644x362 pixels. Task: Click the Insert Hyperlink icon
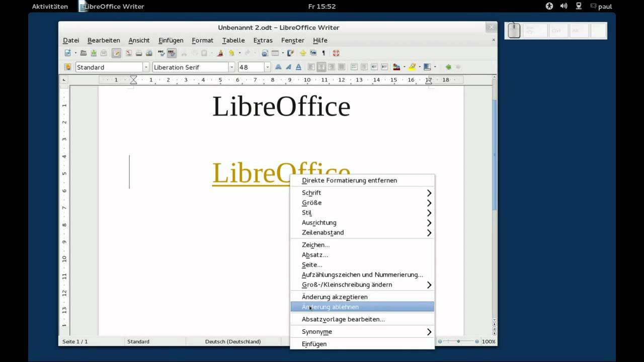point(265,53)
